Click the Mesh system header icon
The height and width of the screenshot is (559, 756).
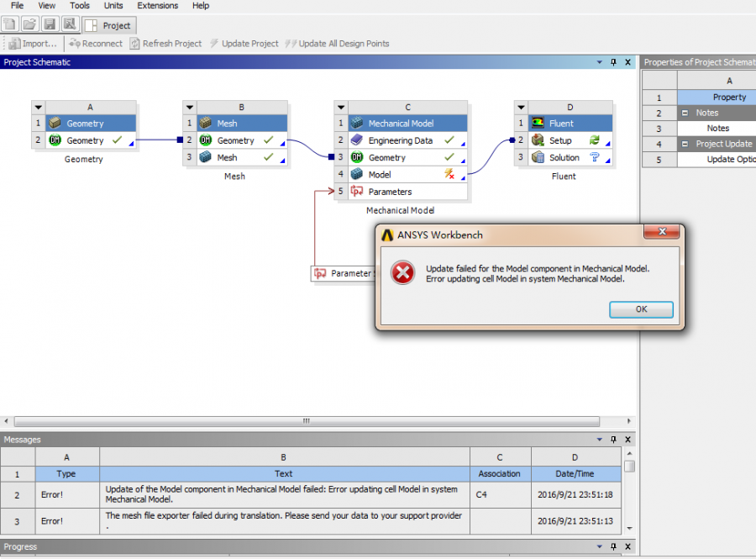[206, 124]
